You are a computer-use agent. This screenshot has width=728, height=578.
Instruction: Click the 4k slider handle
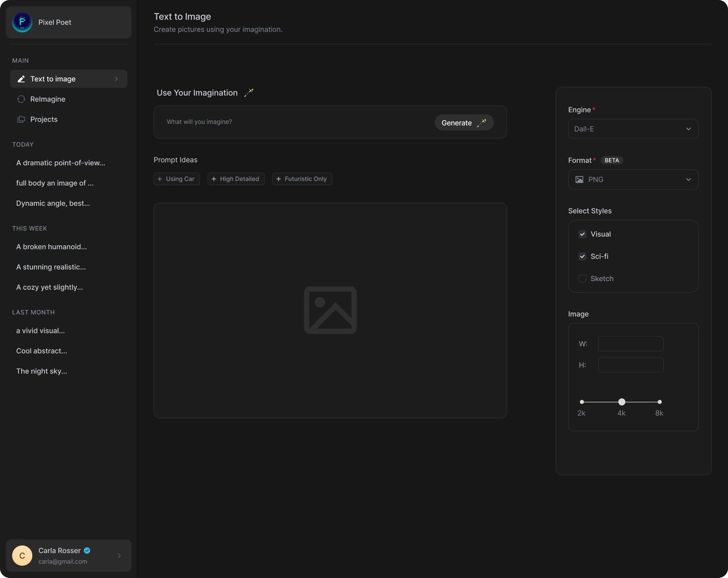click(x=622, y=402)
